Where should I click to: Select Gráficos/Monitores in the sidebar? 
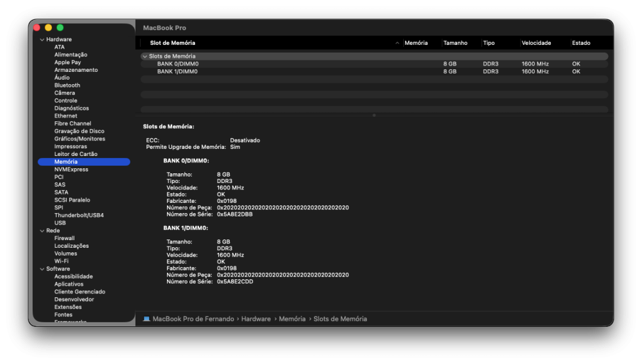(80, 139)
